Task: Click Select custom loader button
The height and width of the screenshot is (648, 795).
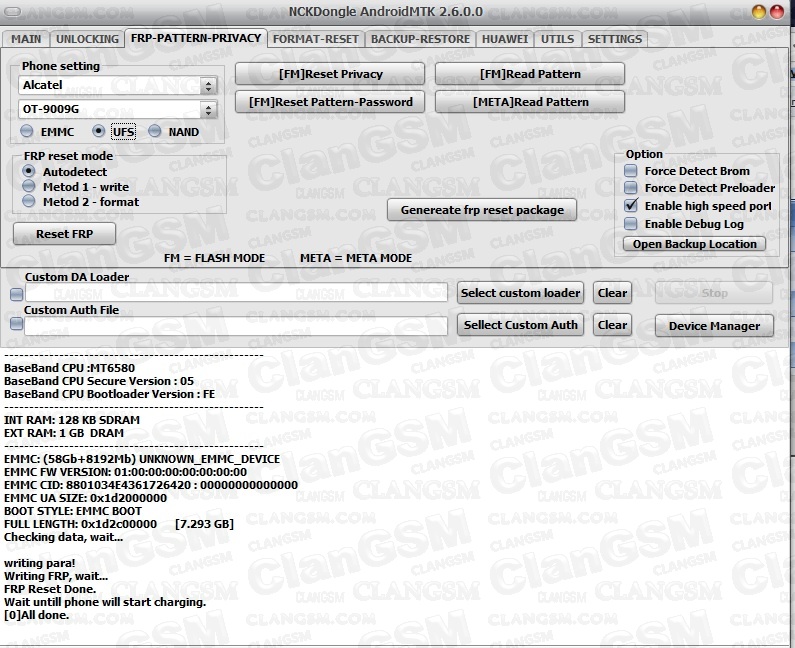Action: pos(520,293)
